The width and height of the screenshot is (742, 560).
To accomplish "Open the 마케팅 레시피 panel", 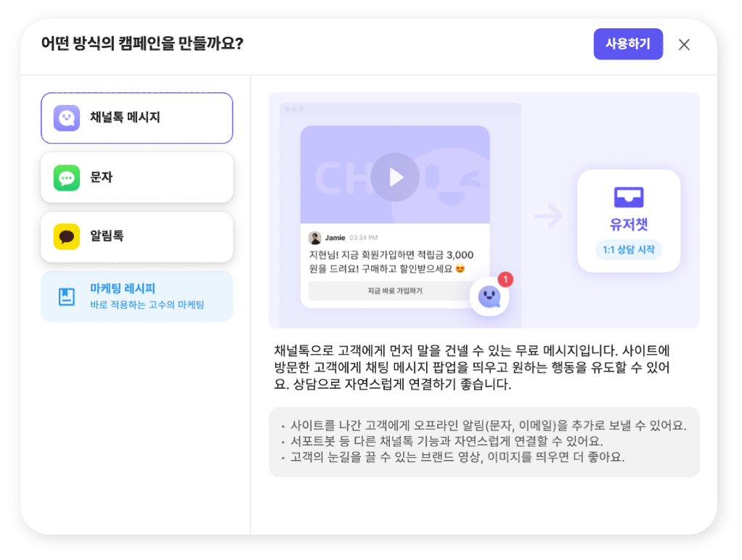I will tap(136, 295).
